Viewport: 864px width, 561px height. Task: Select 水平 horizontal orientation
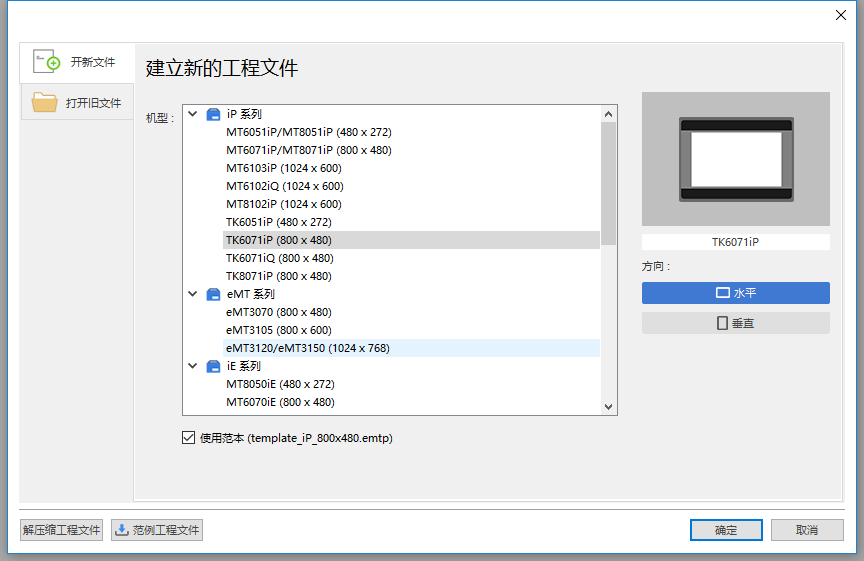pyautogui.click(x=735, y=293)
